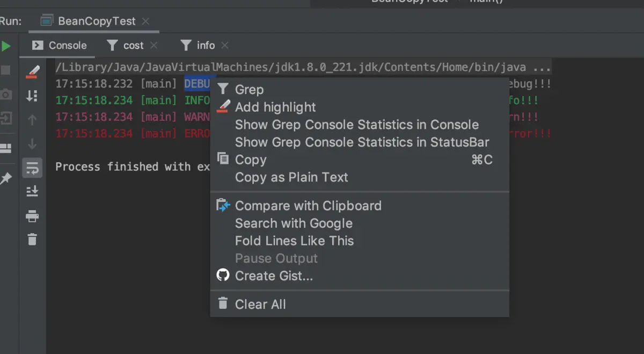
Task: Toggle Scroll to End in console toolbar
Action: [32, 191]
